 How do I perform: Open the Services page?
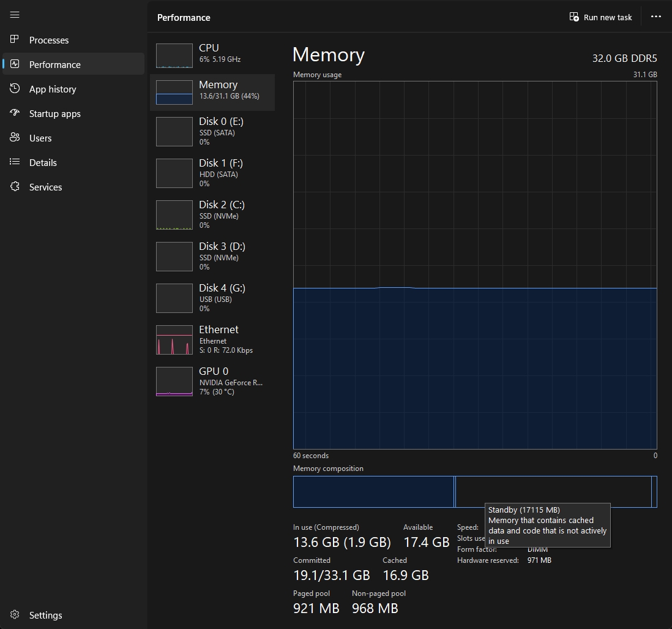pyautogui.click(x=73, y=187)
